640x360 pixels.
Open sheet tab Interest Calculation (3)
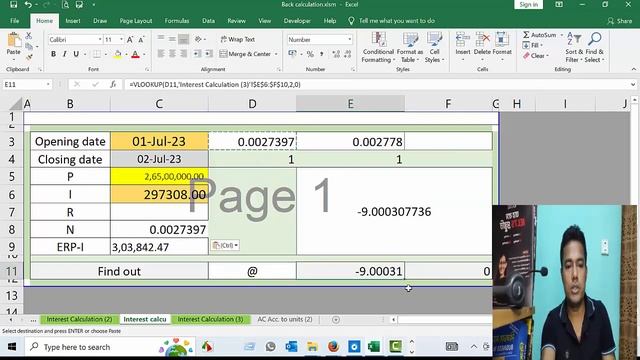click(210, 319)
